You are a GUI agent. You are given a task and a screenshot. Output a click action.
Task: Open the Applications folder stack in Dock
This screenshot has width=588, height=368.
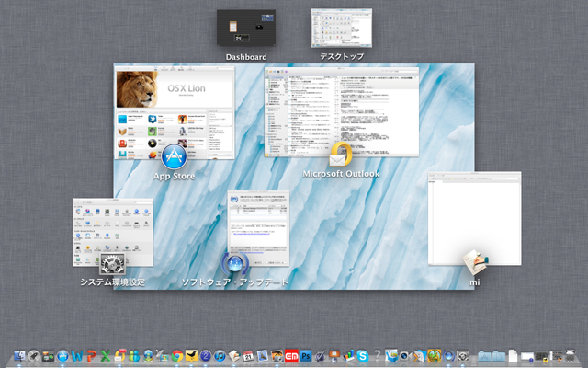484,356
